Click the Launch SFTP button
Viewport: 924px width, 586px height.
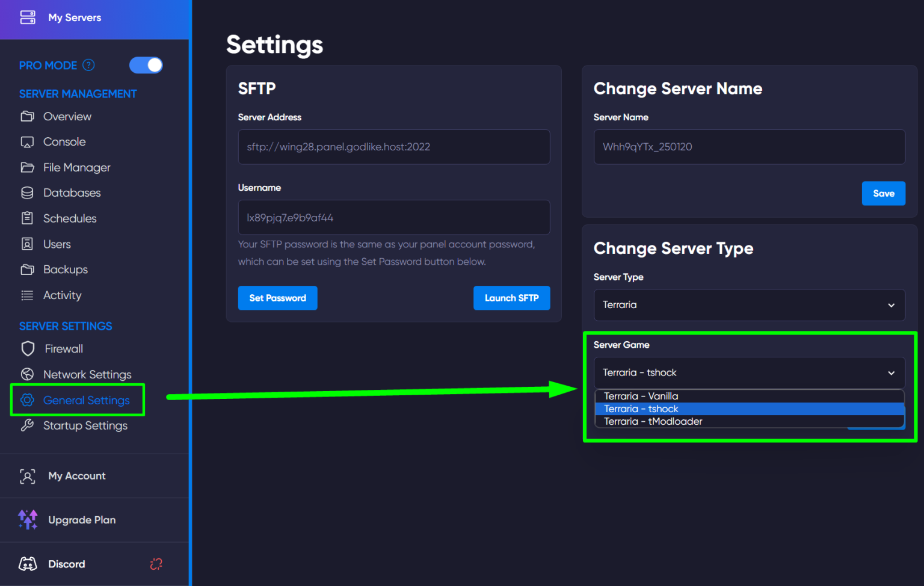pyautogui.click(x=511, y=298)
